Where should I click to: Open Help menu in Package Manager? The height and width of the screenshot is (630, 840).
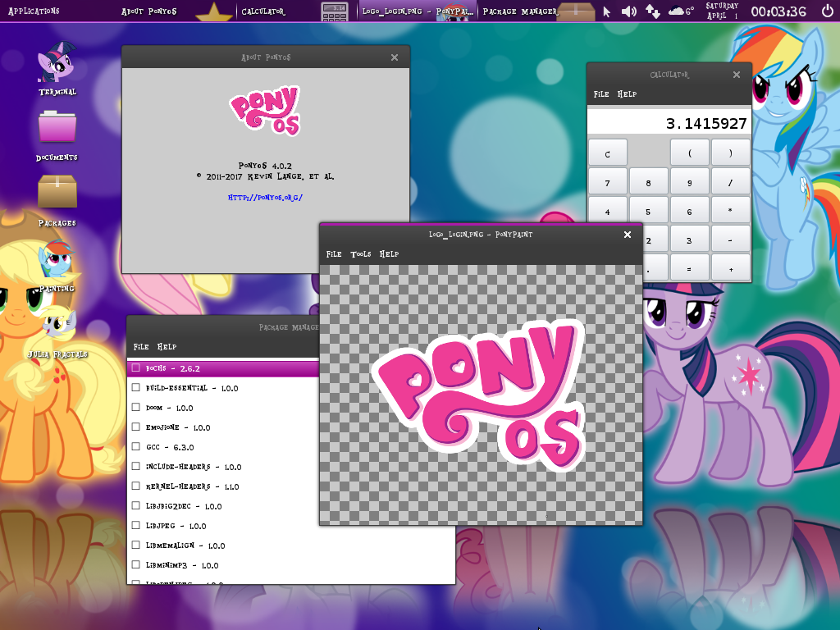(x=167, y=347)
